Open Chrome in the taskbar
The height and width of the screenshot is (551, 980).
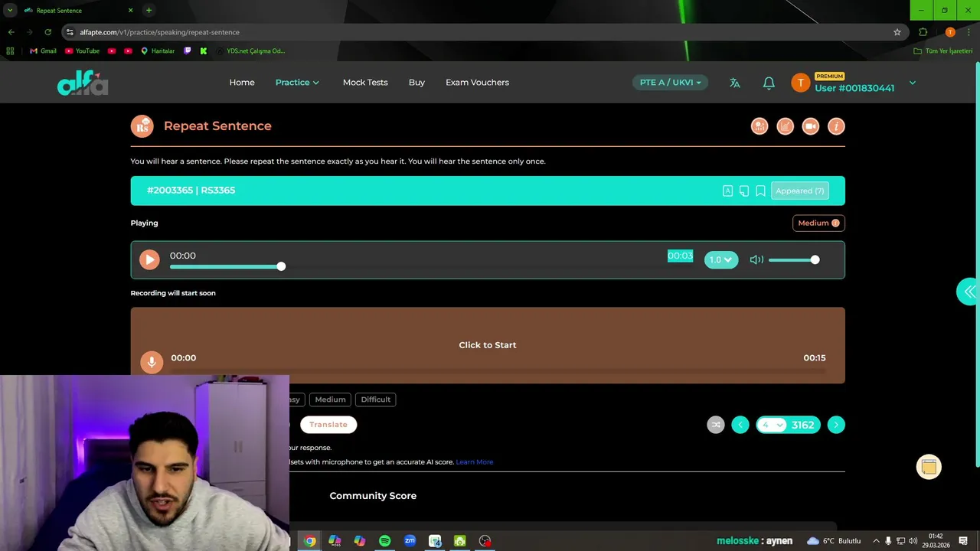coord(309,540)
